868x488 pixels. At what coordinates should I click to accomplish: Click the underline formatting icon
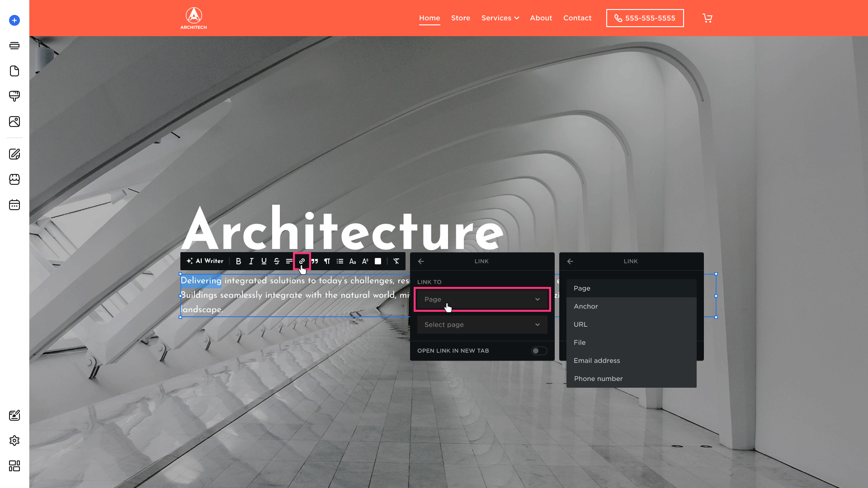[264, 261]
